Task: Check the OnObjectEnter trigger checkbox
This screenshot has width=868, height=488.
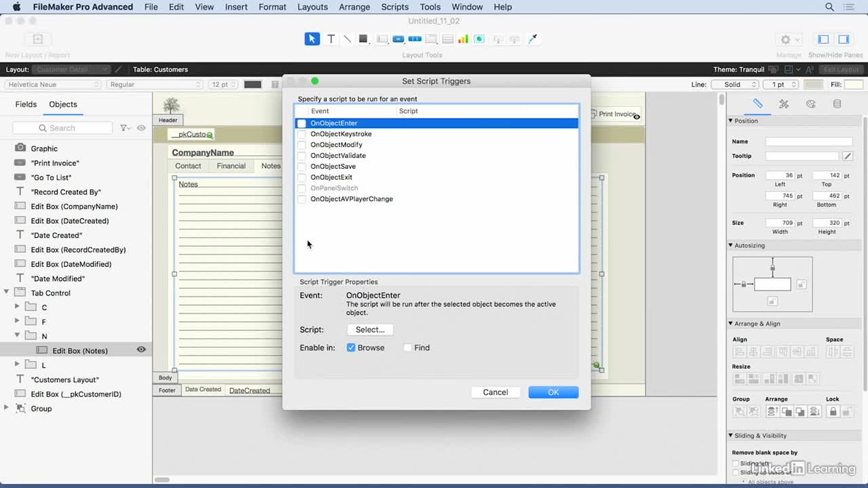Action: (302, 123)
